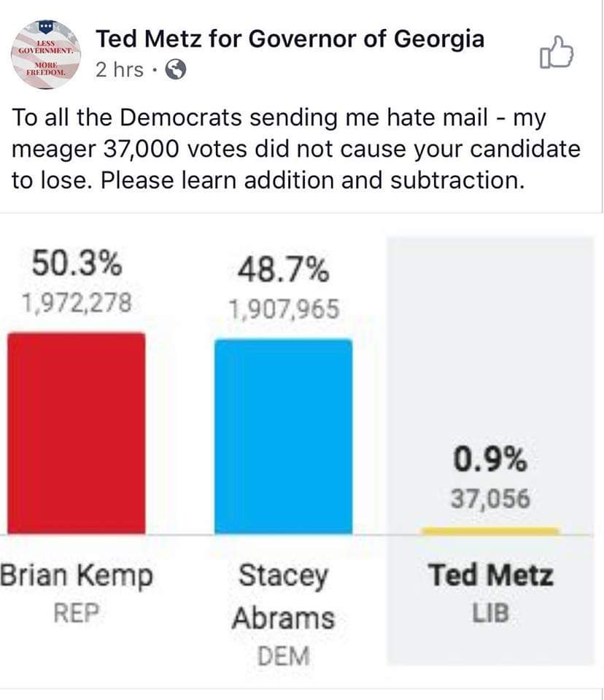The height and width of the screenshot is (700, 604).
Task: Click the 1,972,278 vote count
Action: pos(77,303)
